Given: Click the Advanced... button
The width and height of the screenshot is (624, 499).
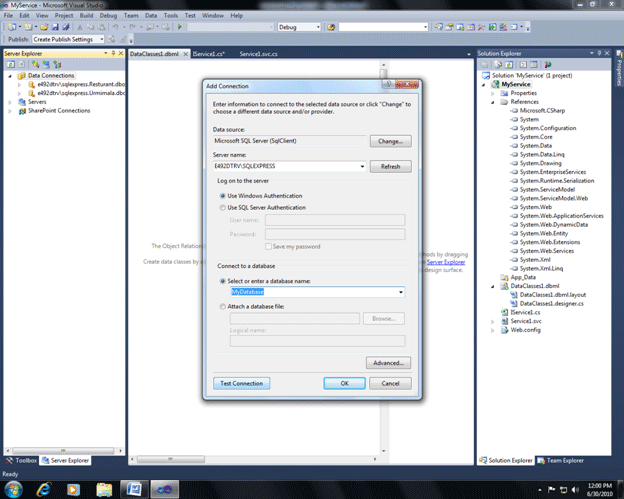Looking at the screenshot, I should [388, 363].
